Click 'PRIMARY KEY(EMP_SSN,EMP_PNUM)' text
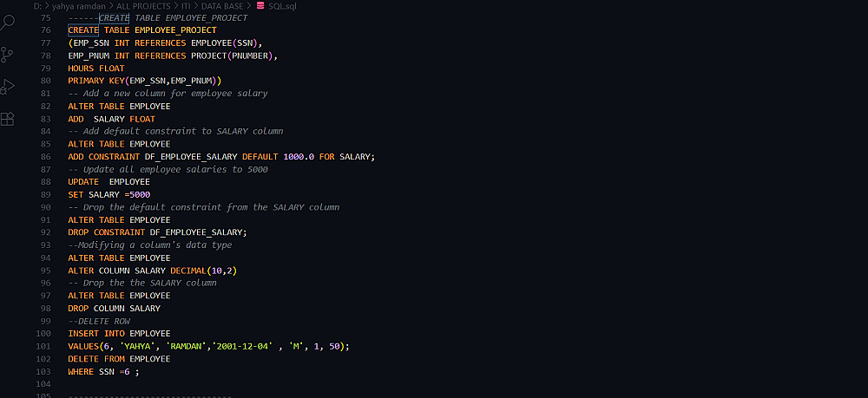 pos(144,81)
